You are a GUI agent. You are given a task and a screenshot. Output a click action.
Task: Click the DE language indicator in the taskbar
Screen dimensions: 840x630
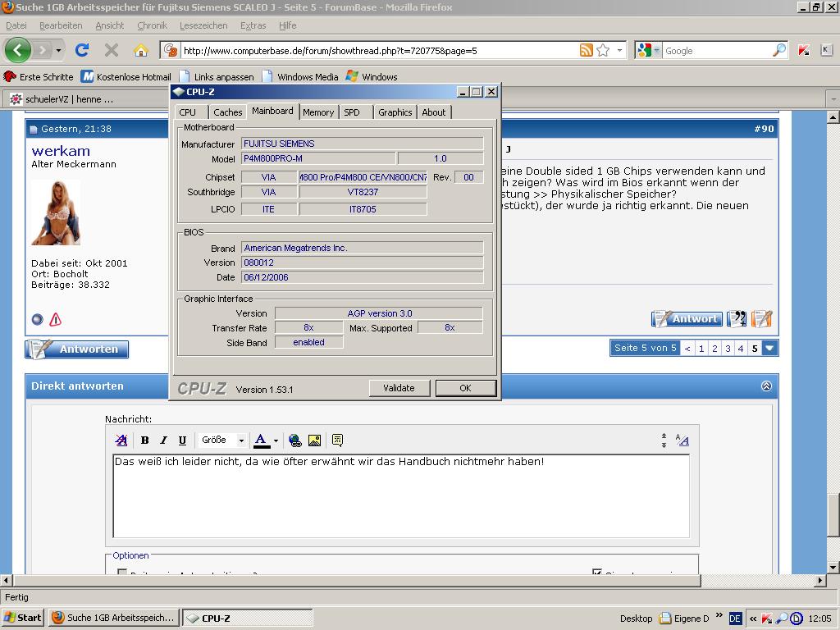pyautogui.click(x=735, y=619)
